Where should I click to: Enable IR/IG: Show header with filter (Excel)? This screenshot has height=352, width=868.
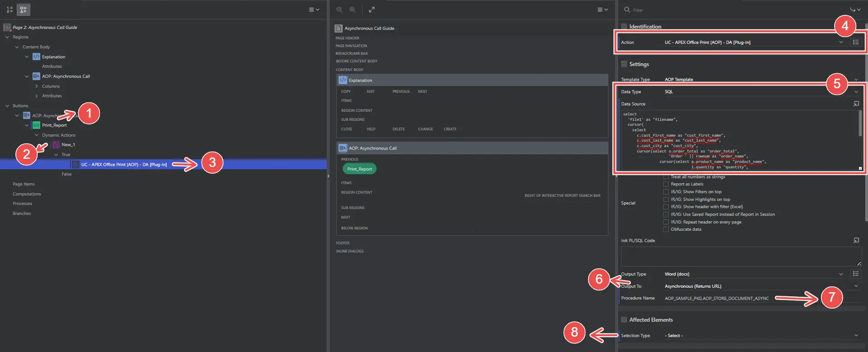(x=666, y=207)
